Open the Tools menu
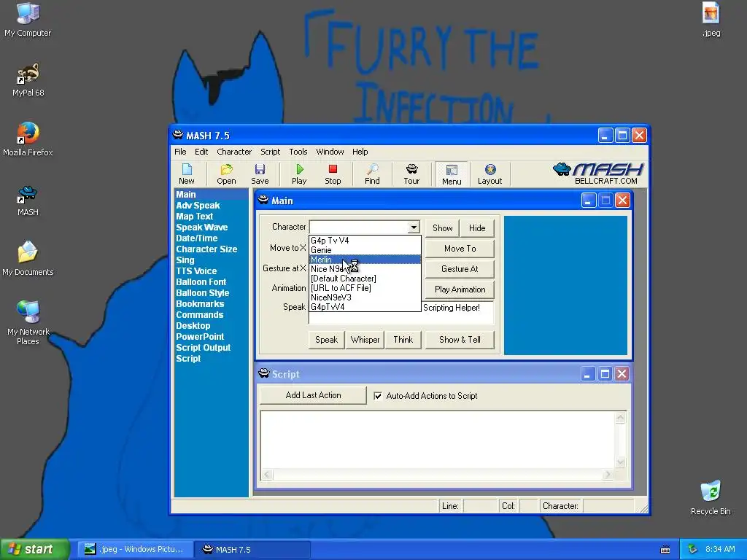This screenshot has width=747, height=560. 298,152
